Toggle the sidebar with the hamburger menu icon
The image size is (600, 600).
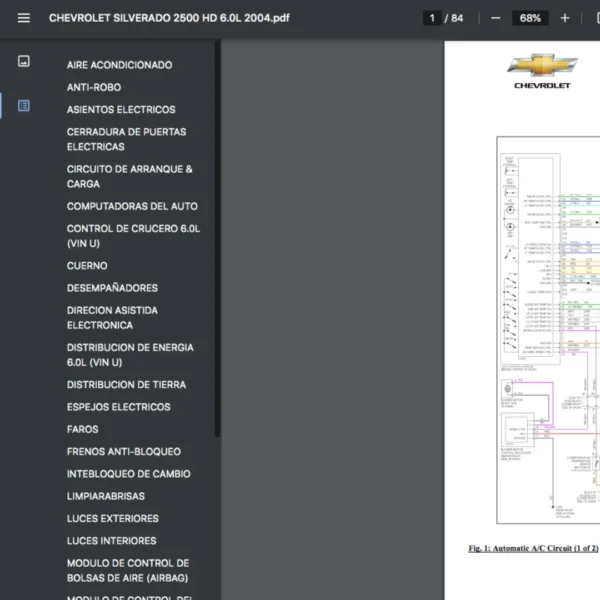(x=24, y=18)
